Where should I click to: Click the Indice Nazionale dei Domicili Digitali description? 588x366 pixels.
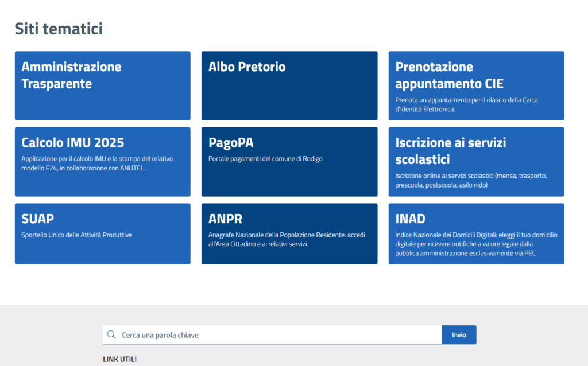pos(476,244)
